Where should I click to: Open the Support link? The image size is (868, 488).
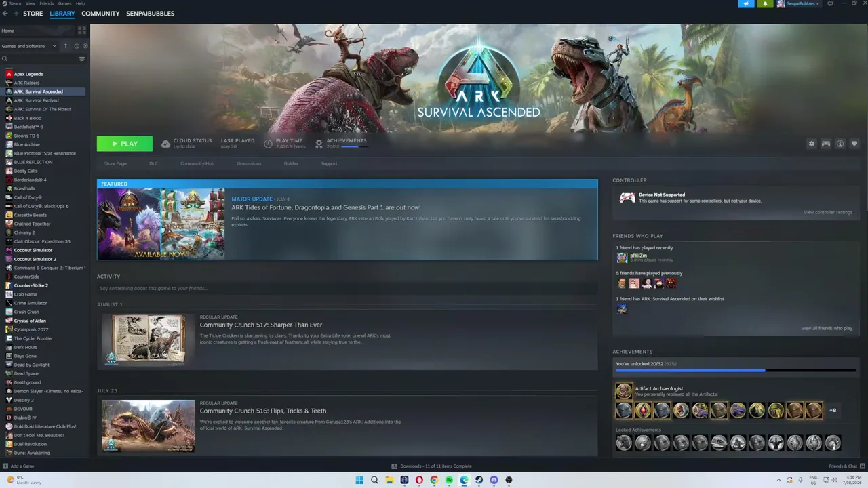329,163
